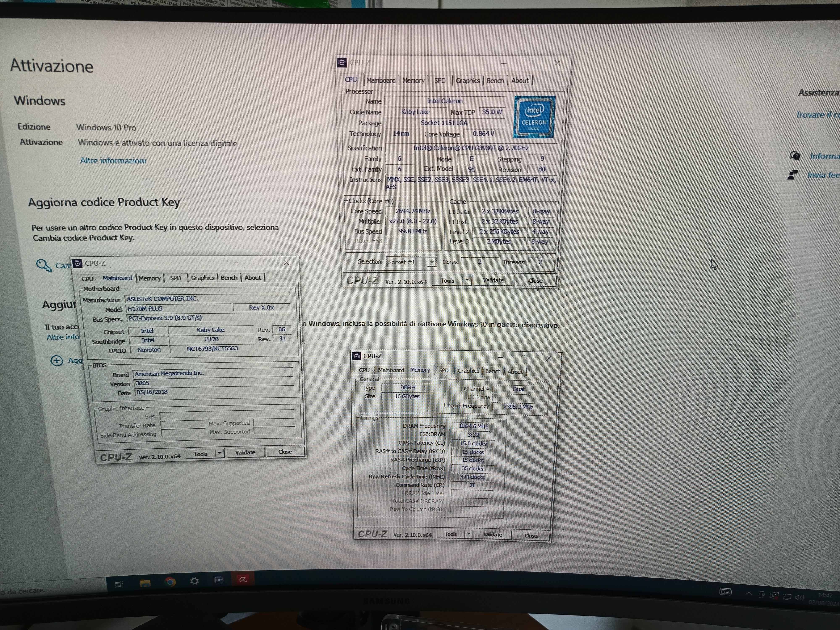
Task: Open the volume speaker icon in the tray
Action: click(x=799, y=597)
